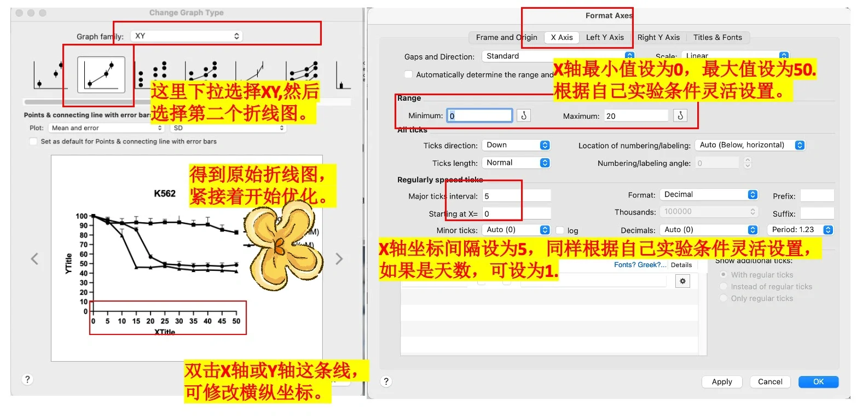Open the Plot 'Mean and error' dropdown
The image size is (868, 416).
107,128
